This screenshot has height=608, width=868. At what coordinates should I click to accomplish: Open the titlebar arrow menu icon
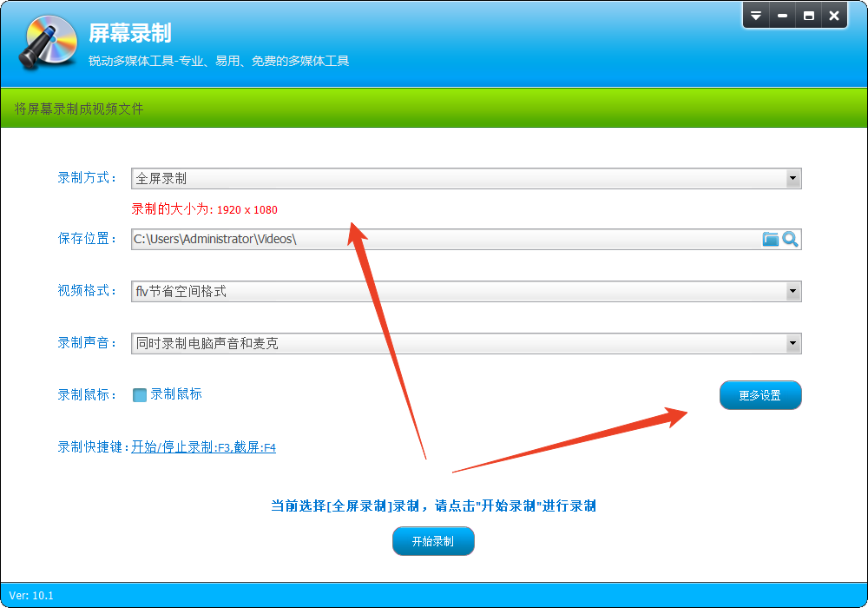pyautogui.click(x=755, y=15)
